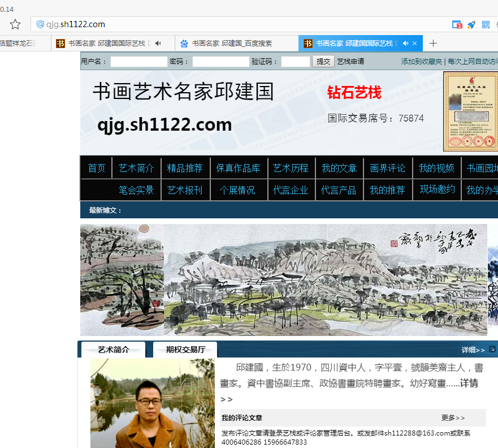Click the 每次上网自动访问 link
This screenshot has height=448, width=498.
coord(473,61)
